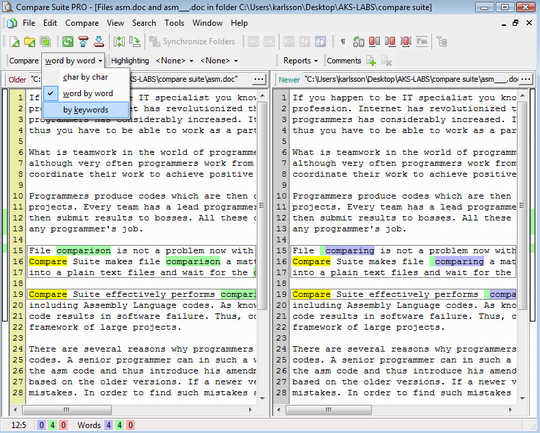Open the second <None> highlighting dropdown
540x433 pixels.
coord(219,61)
